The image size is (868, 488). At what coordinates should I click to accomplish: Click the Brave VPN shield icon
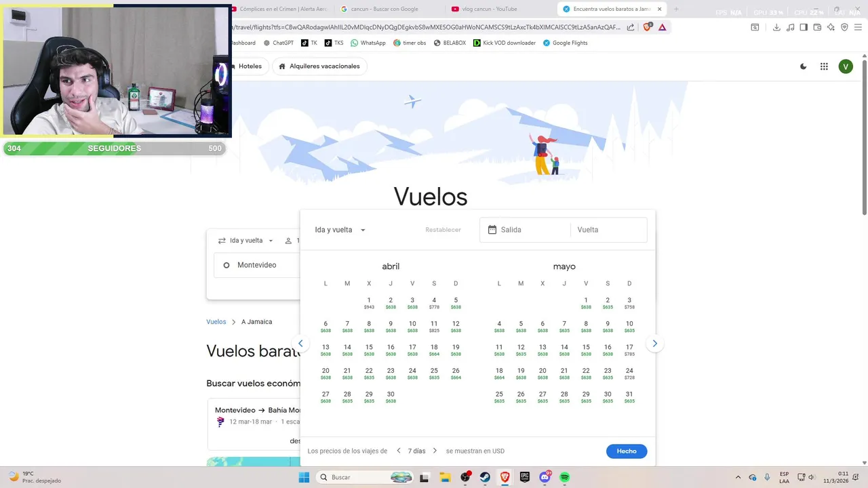[x=844, y=27]
